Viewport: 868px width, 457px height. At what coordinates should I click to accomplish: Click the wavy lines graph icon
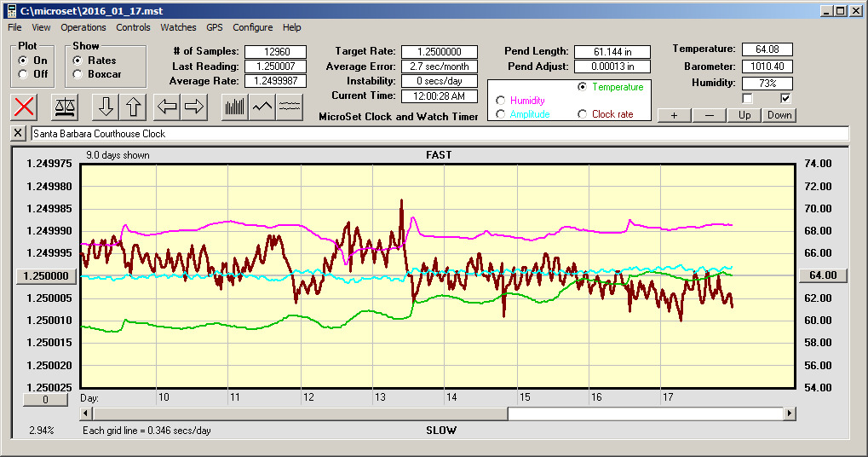[290, 107]
